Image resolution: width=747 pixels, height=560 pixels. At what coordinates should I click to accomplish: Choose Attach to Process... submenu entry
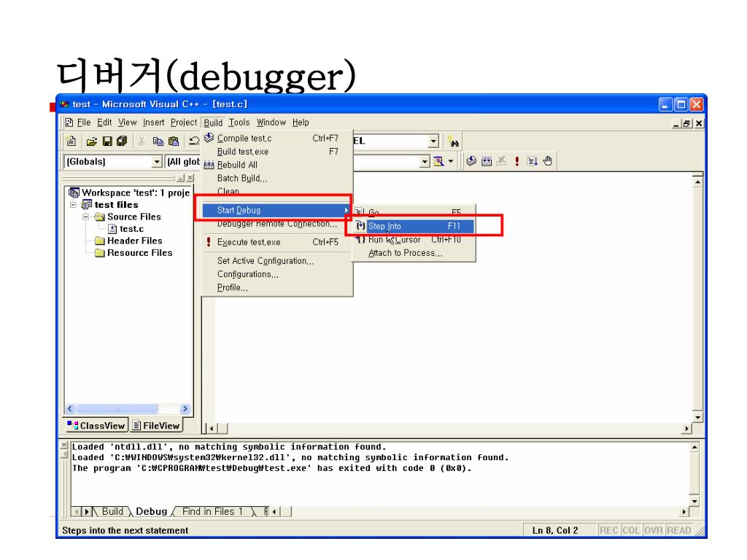coord(414,253)
